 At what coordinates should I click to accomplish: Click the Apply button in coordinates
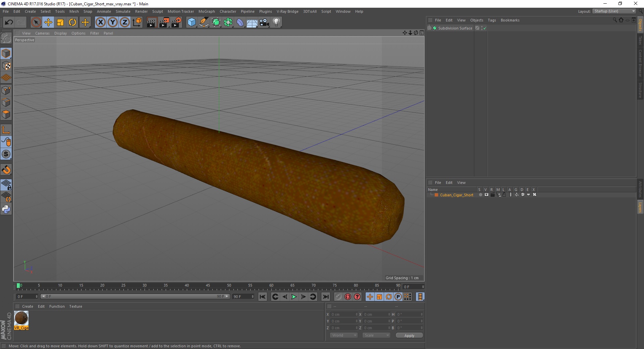tap(409, 336)
